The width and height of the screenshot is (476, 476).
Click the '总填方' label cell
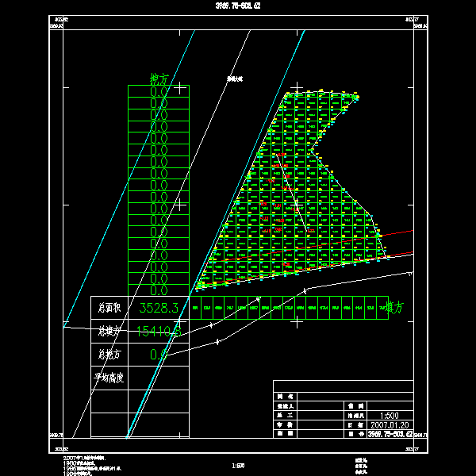coord(109,331)
